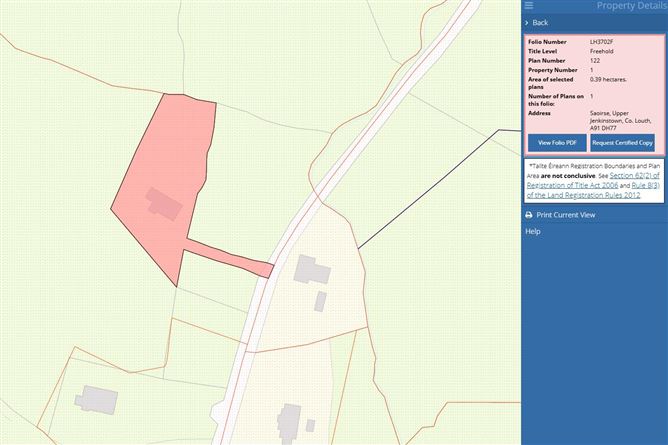Click the Saoirse, Upper Jenkinstown address text

pyautogui.click(x=620, y=121)
